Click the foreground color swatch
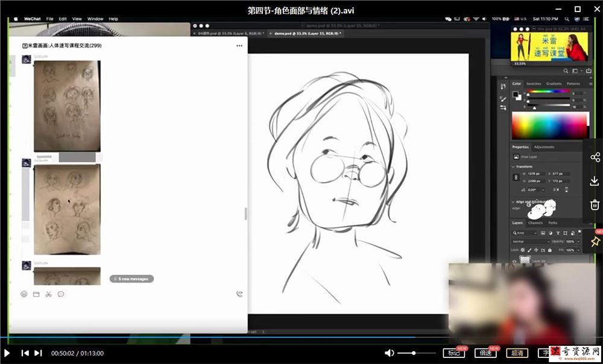 pos(516,94)
